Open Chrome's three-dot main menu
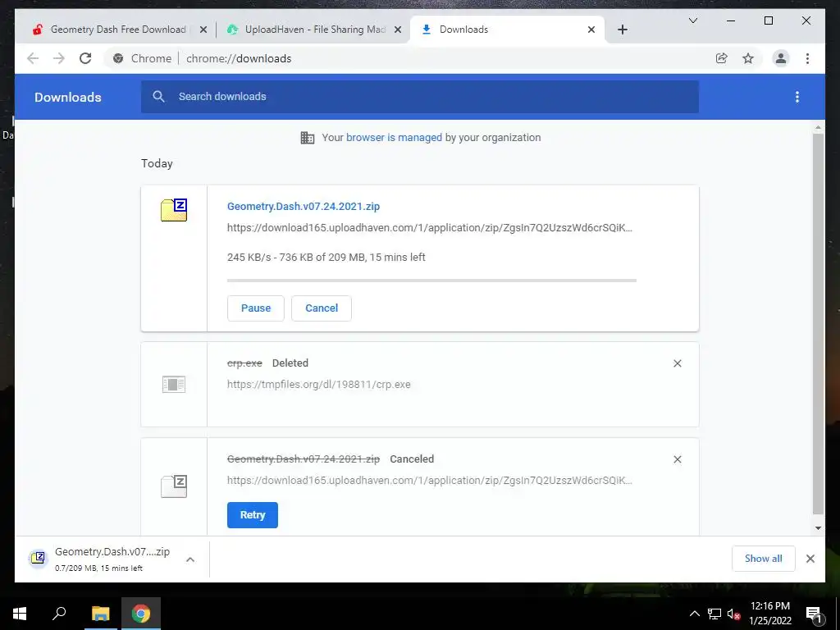The width and height of the screenshot is (840, 630). (807, 58)
